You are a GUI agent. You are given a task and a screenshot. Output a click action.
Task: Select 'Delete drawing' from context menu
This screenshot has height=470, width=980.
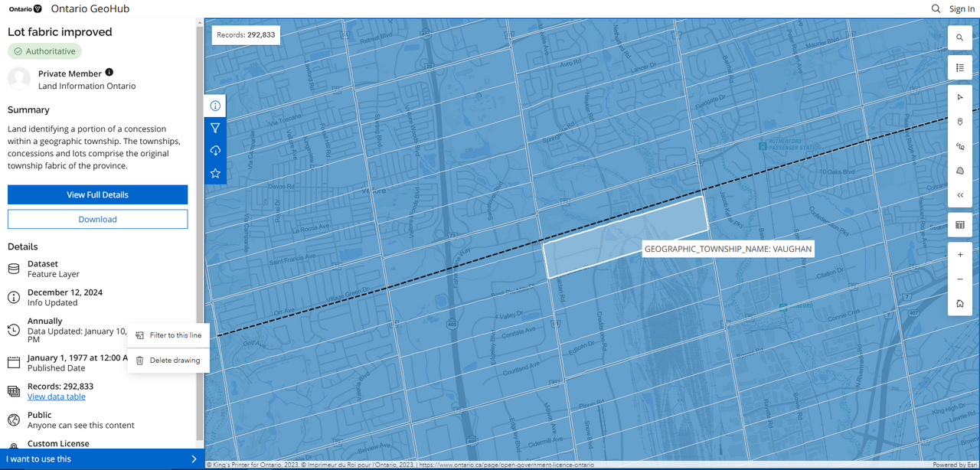point(174,361)
